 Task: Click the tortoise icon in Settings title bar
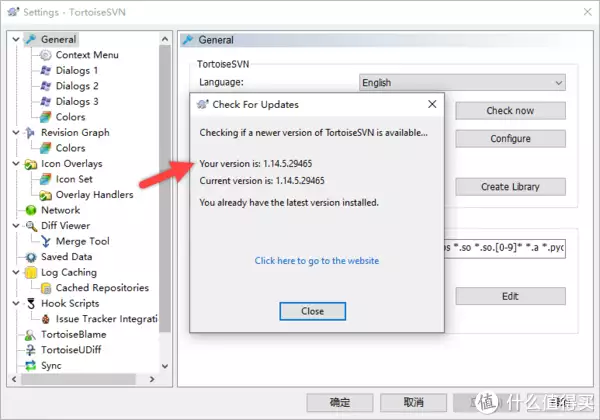[x=13, y=12]
